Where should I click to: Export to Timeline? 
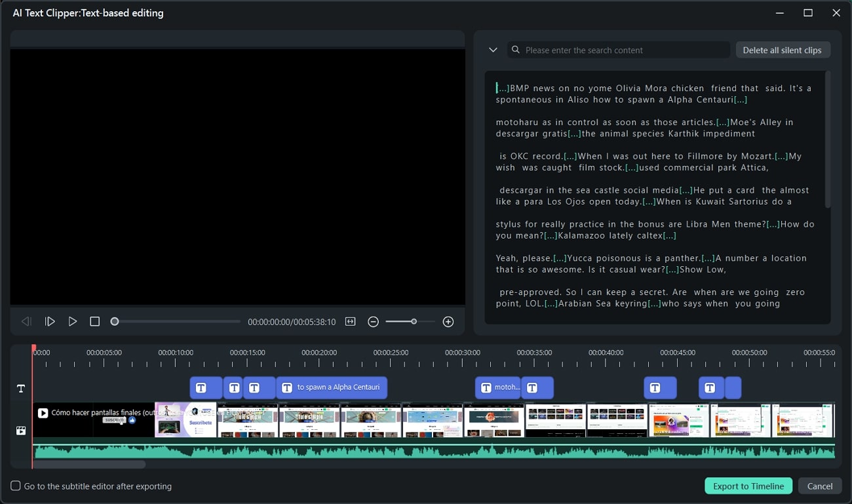748,486
